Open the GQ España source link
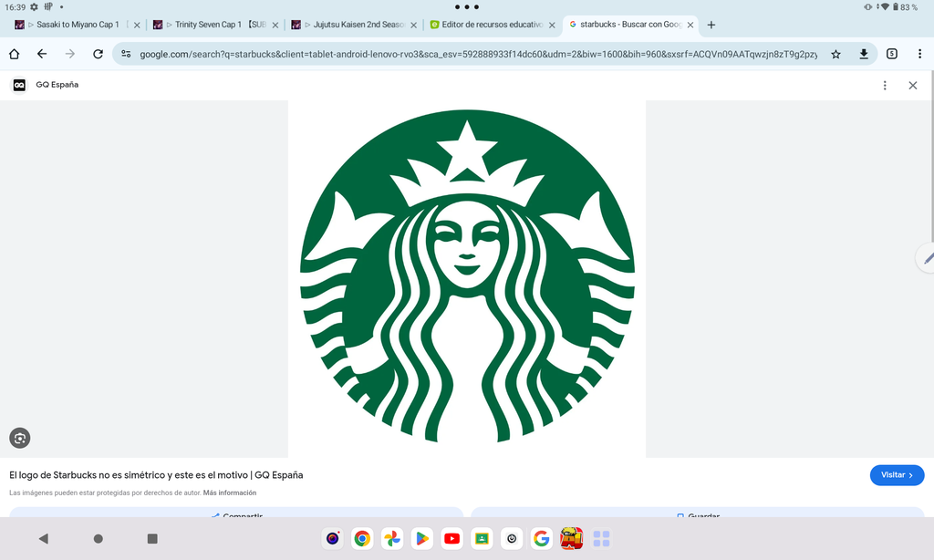This screenshot has width=934, height=560. click(57, 85)
